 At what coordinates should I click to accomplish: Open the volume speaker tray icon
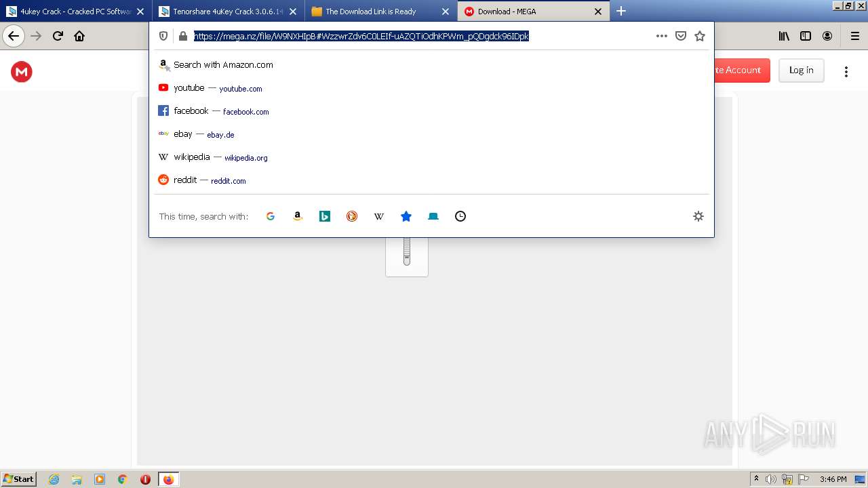[771, 479]
